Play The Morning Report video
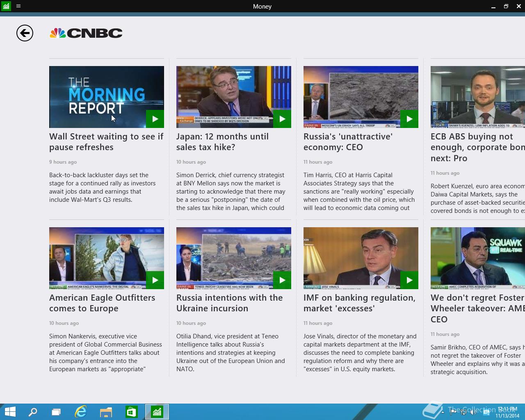The height and width of the screenshot is (420, 525). click(155, 119)
